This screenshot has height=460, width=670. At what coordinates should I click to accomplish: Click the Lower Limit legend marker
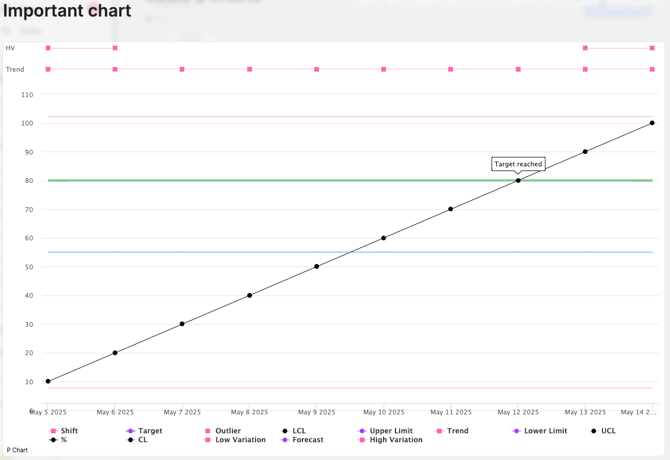pos(517,431)
